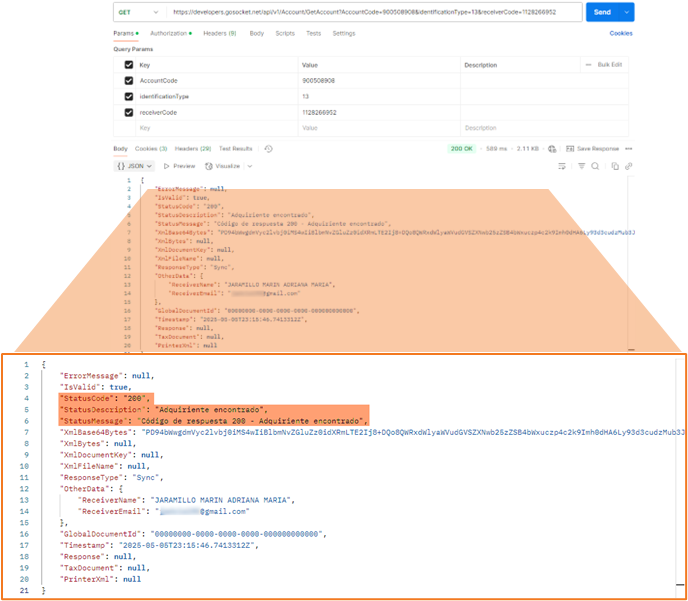Show network information globe icon
Viewport: 688px width, 601px height.
(x=552, y=149)
